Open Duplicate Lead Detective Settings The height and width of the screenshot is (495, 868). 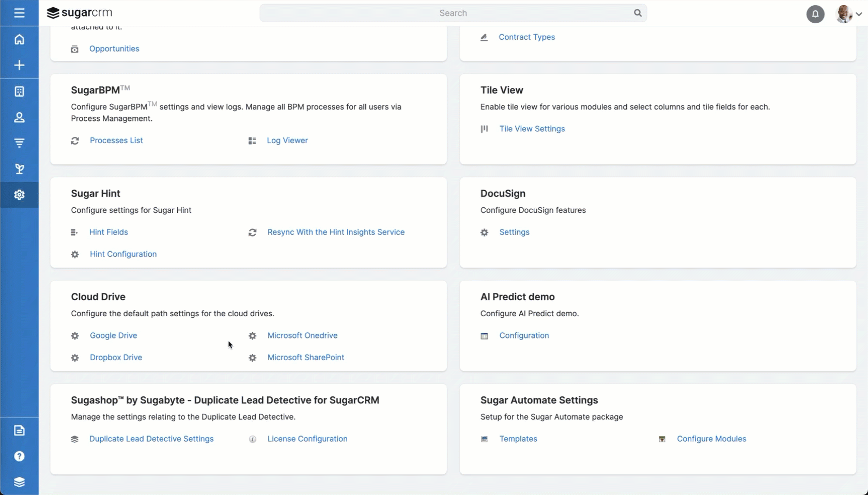point(151,439)
